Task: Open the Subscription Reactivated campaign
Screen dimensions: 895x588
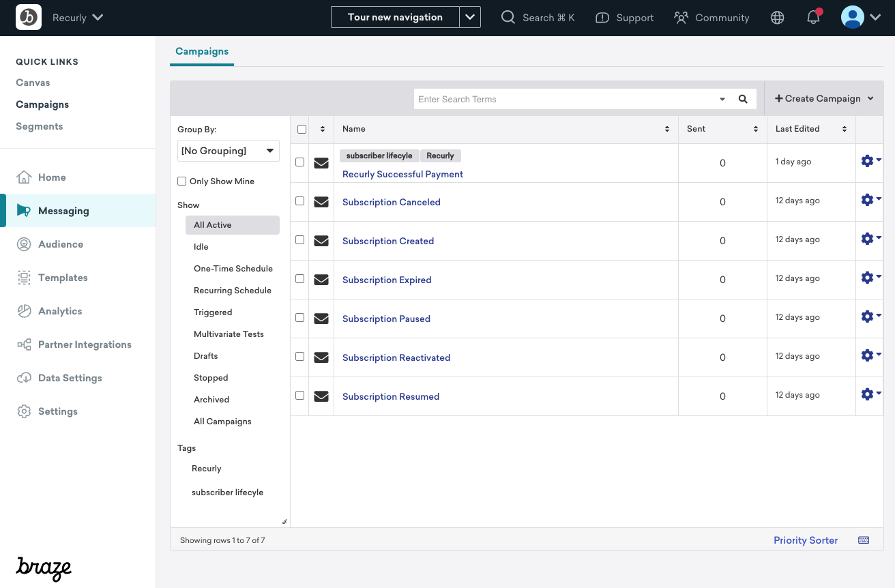Action: [x=396, y=358]
